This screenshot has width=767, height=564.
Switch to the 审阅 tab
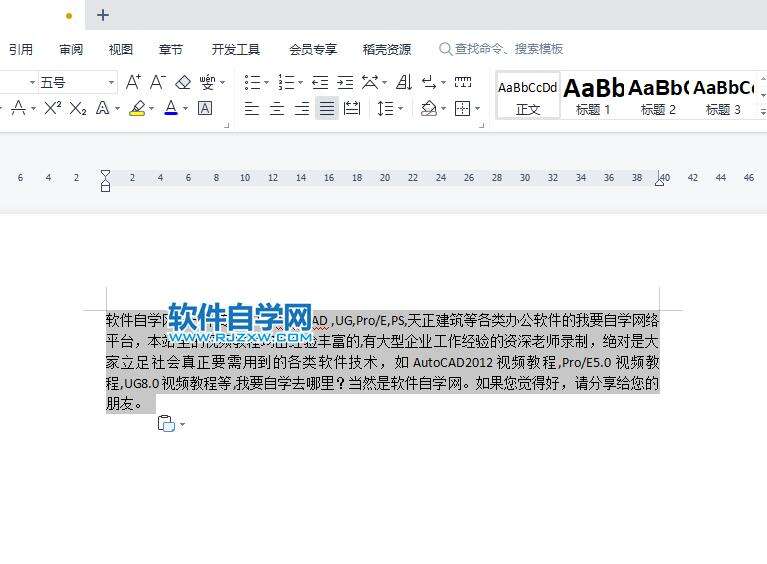point(71,49)
